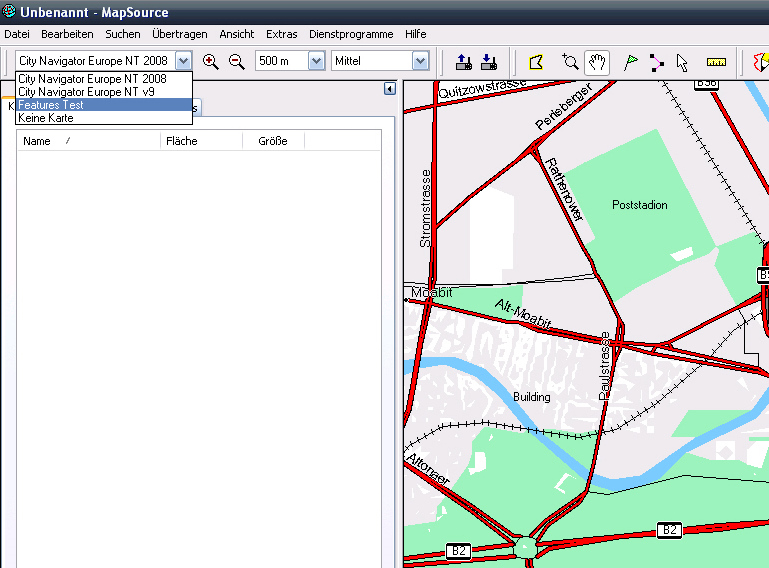Open the map product dropdown arrow
The width and height of the screenshot is (769, 568).
(x=182, y=61)
